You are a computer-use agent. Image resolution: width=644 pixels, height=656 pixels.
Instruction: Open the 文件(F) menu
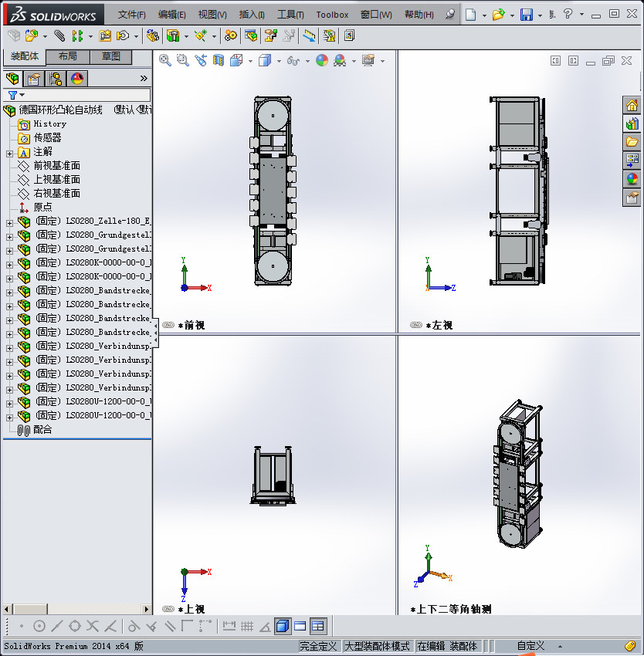tap(131, 15)
